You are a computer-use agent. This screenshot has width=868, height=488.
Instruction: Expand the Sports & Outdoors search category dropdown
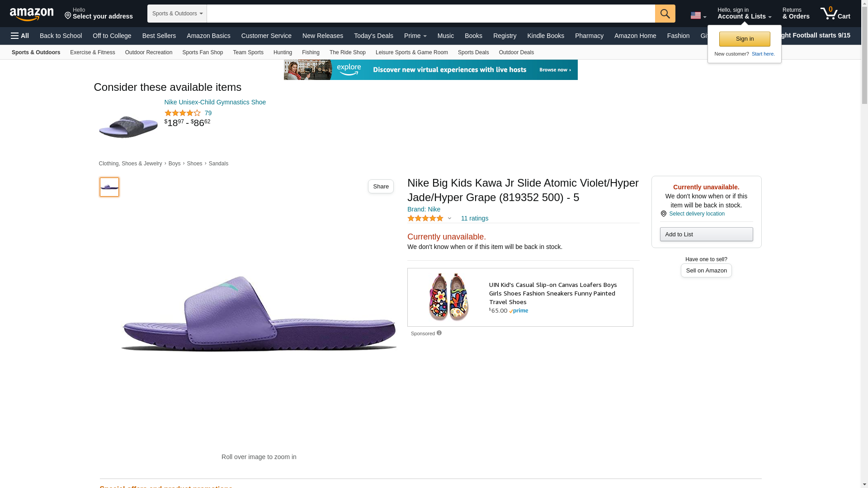177,14
